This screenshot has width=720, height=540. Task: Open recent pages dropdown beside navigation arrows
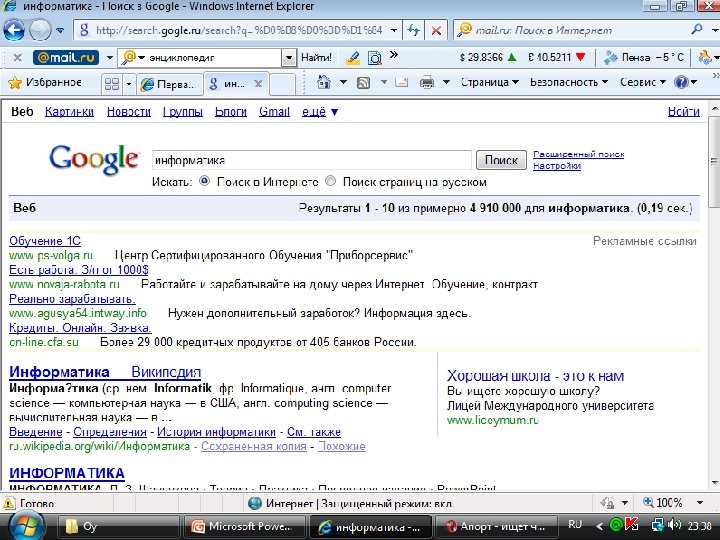pyautogui.click(x=60, y=31)
